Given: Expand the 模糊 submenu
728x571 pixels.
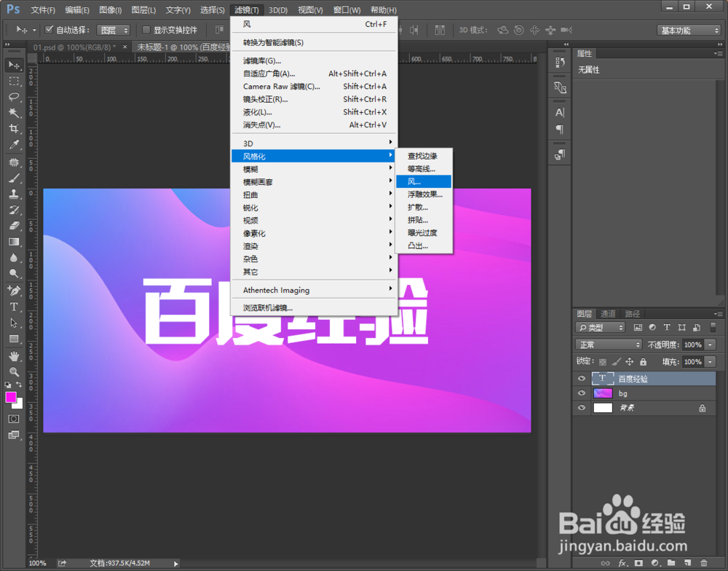Looking at the screenshot, I should [x=314, y=169].
